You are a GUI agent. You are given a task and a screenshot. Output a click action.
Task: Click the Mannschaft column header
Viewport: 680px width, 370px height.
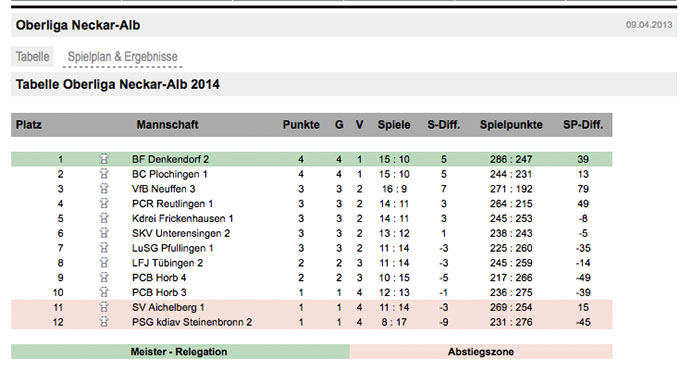click(x=167, y=125)
